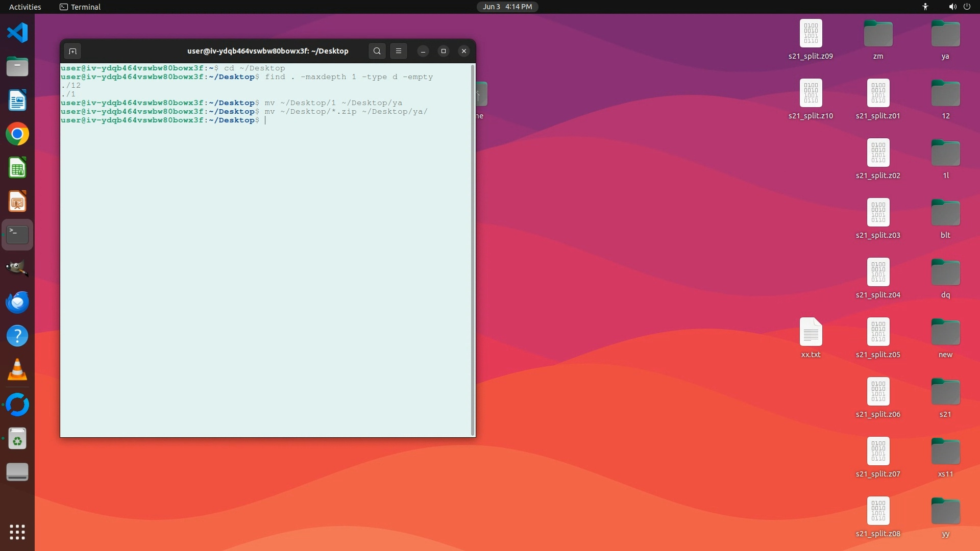This screenshot has width=980, height=551.
Task: Open GIMP from the dock
Action: point(17,268)
